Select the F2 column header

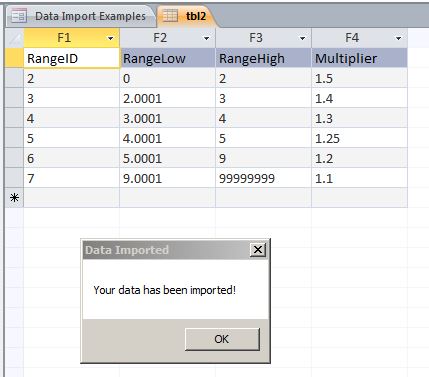(167, 38)
